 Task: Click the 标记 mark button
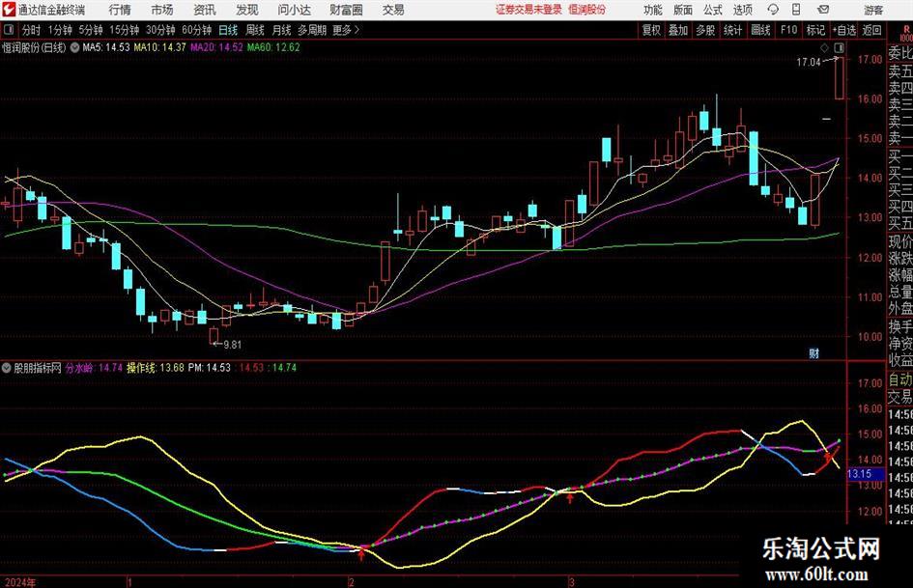pos(815,30)
